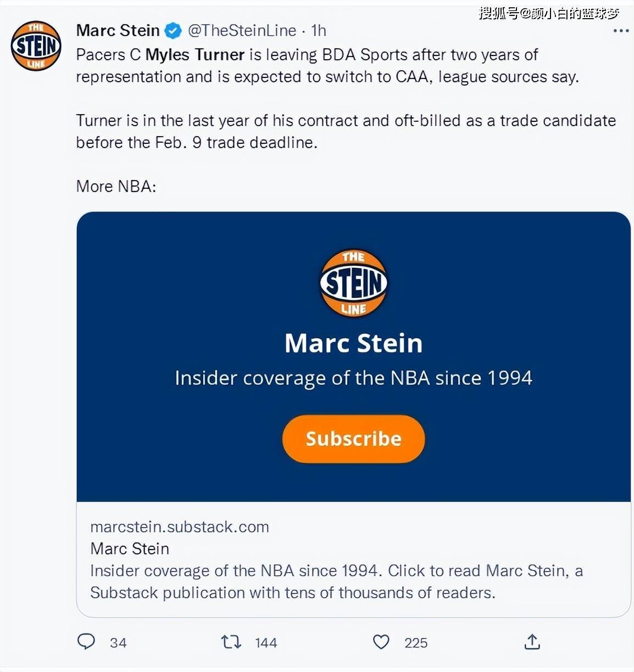Click the retweet count 144
The height and width of the screenshot is (672, 634).
(x=266, y=643)
